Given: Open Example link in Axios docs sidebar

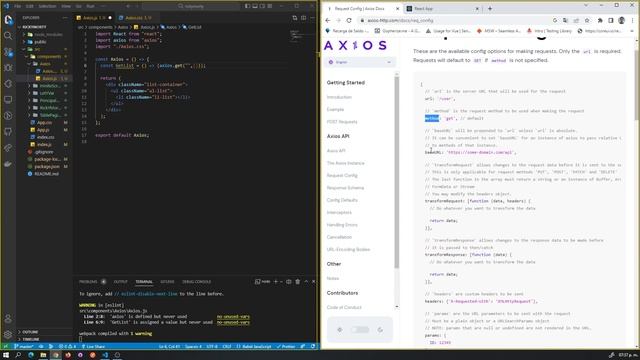Looking at the screenshot, I should pyautogui.click(x=336, y=109).
